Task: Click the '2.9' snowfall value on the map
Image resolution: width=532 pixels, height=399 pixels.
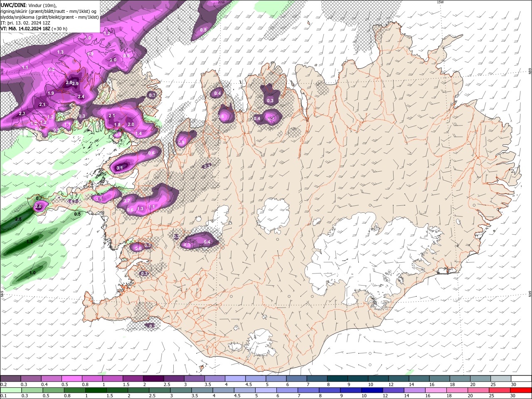Action: point(76,84)
